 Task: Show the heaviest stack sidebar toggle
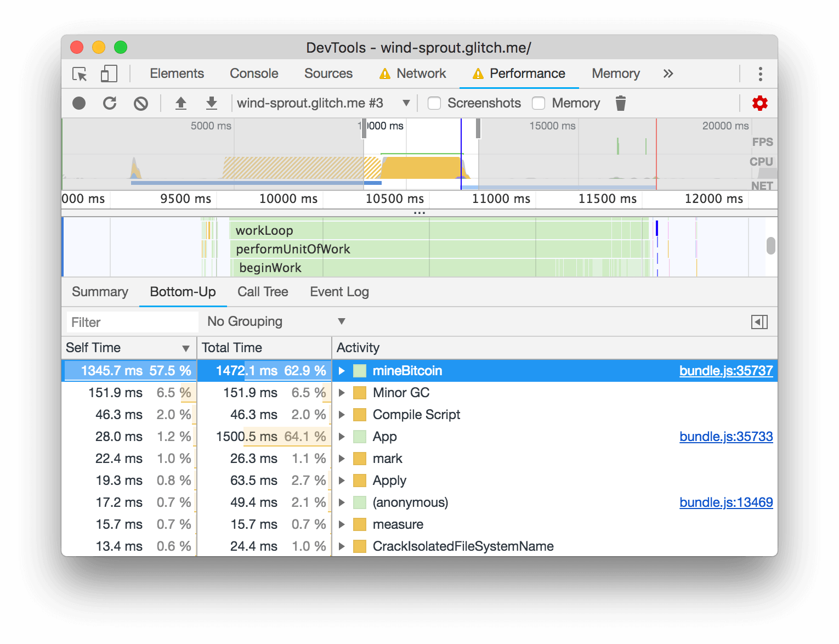click(759, 322)
